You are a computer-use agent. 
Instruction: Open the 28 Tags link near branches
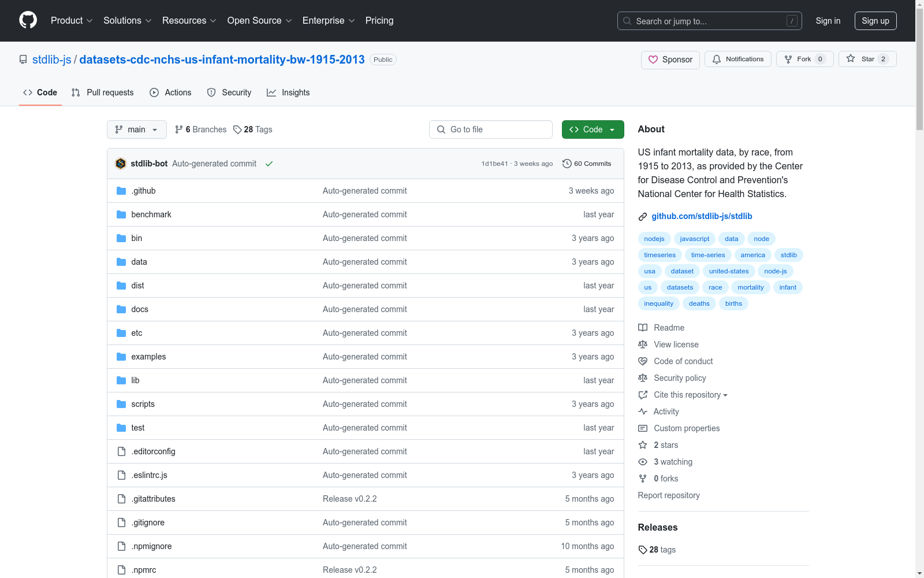(x=253, y=129)
